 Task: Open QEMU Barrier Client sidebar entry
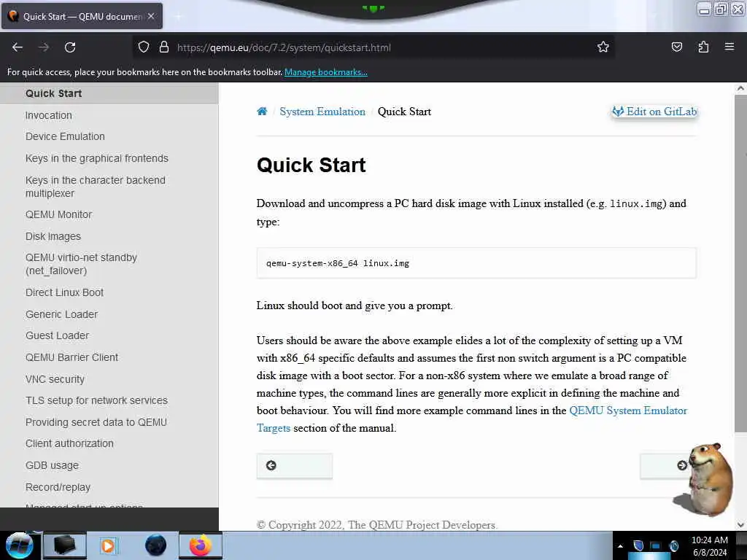click(x=72, y=357)
